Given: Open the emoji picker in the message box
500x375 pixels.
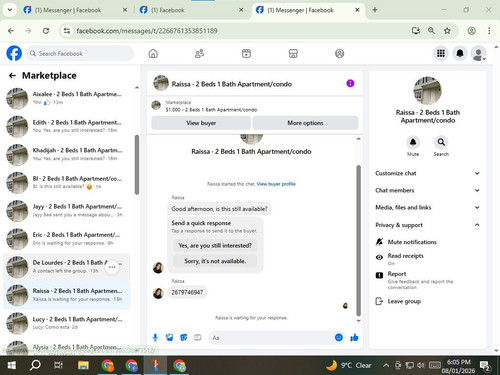Looking at the screenshot, I should point(339,338).
